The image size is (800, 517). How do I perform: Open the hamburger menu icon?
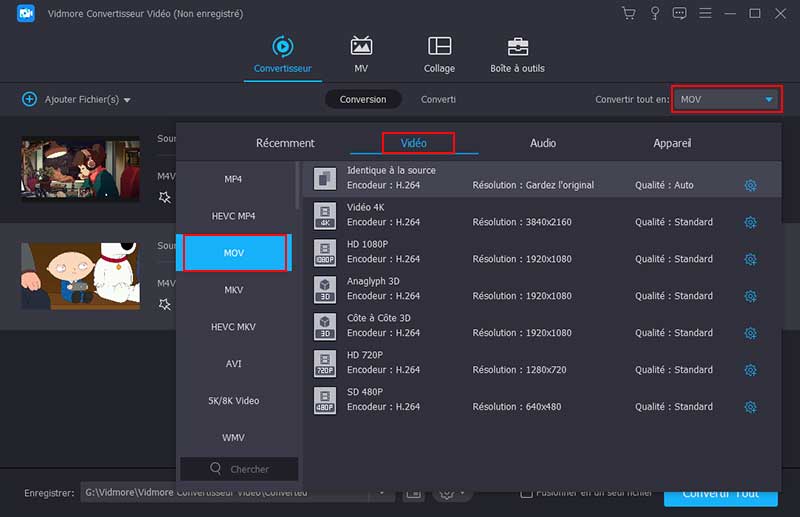(x=705, y=13)
